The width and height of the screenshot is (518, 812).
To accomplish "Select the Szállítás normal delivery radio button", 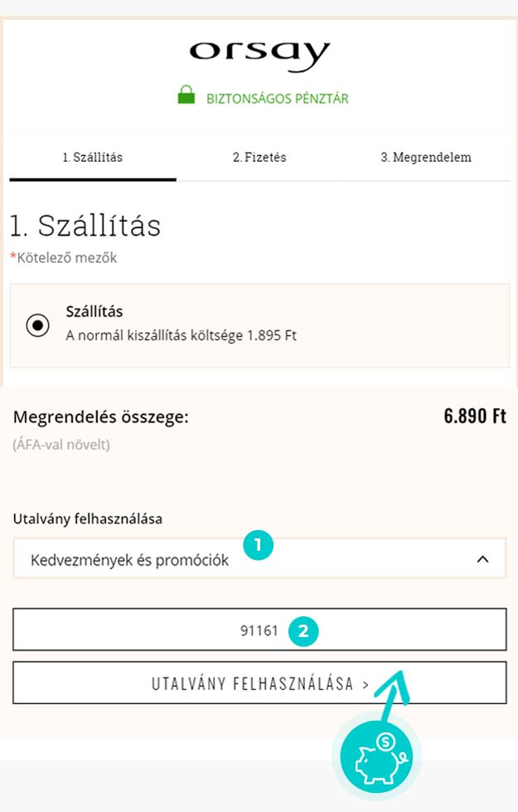I will tap(38, 325).
